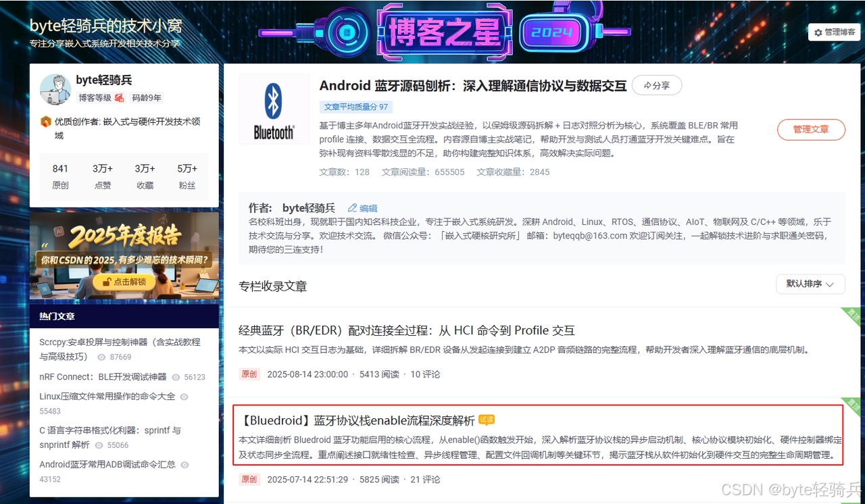This screenshot has width=865, height=504.
Task: Open the 默认排序 sorting dropdown
Action: click(x=810, y=284)
